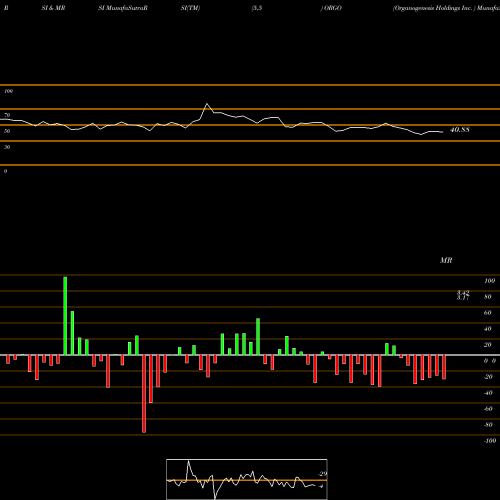Click the RSI value label 40.88
The height and width of the screenshot is (500, 500).
point(460,130)
